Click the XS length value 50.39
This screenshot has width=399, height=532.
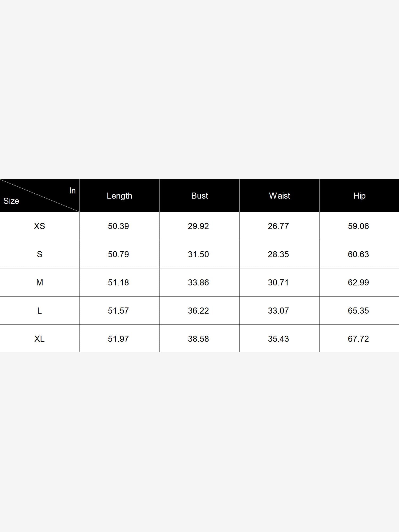click(x=118, y=226)
